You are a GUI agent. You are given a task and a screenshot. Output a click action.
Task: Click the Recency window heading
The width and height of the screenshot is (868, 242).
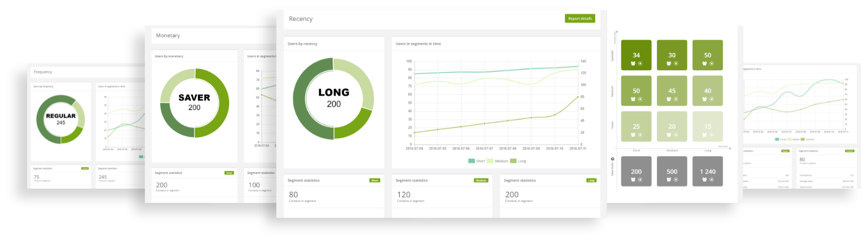[301, 19]
